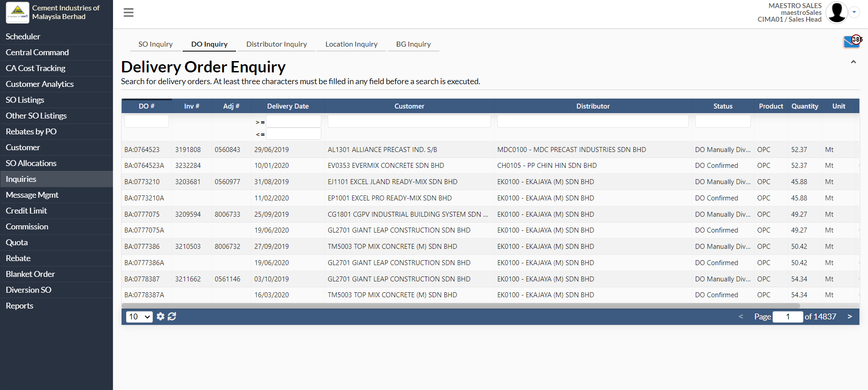Select the DO Inquiry tab

209,44
